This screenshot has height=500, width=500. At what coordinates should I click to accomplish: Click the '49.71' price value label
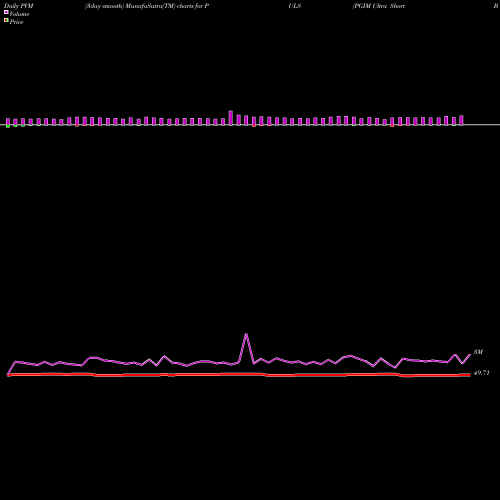(482, 373)
